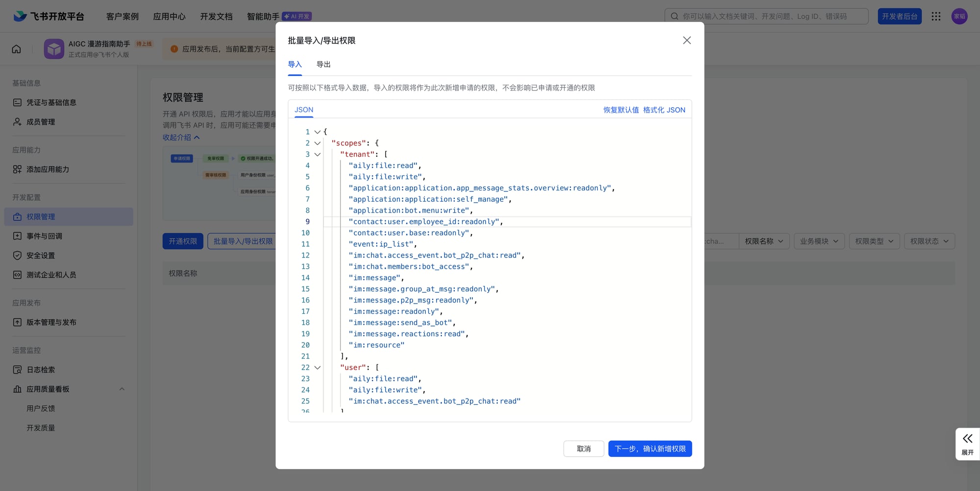
Task: Select the 导入 tab
Action: (294, 65)
